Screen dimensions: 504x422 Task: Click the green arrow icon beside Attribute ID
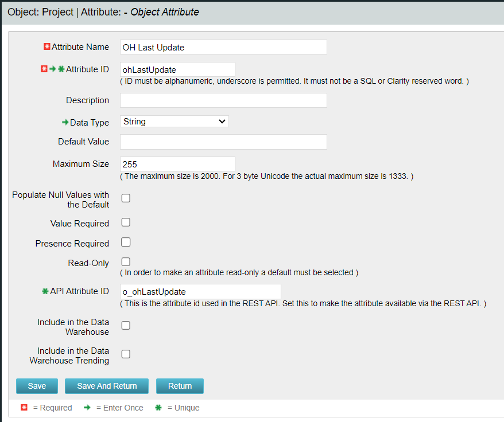(52, 69)
